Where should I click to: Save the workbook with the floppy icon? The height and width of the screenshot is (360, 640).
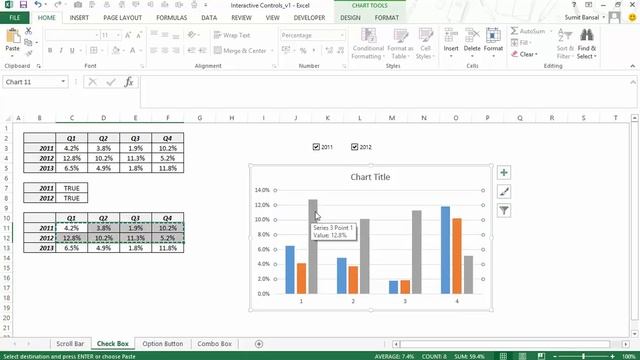tap(23, 5)
